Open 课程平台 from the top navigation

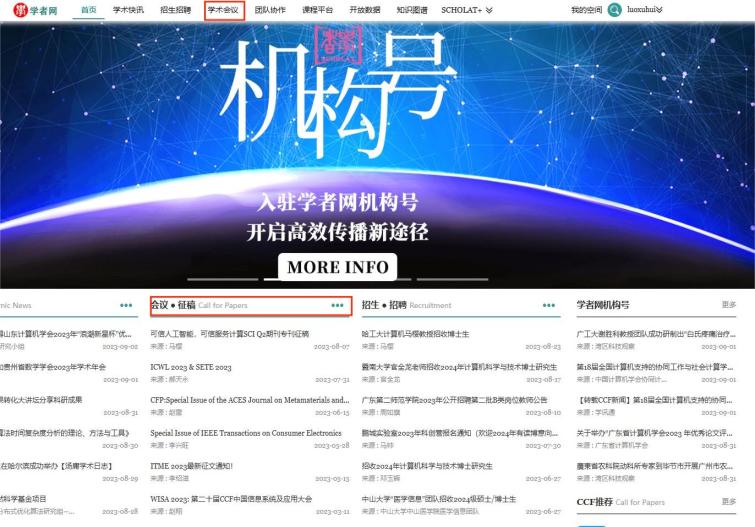pos(317,10)
